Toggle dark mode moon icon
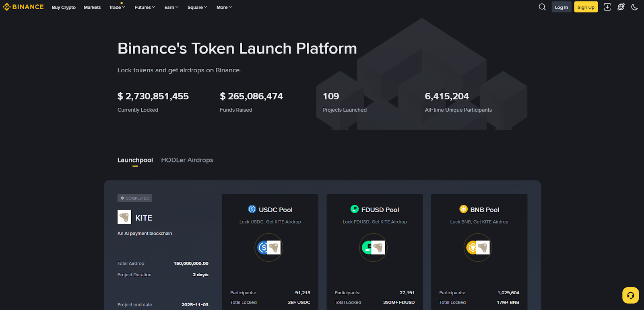 click(635, 7)
